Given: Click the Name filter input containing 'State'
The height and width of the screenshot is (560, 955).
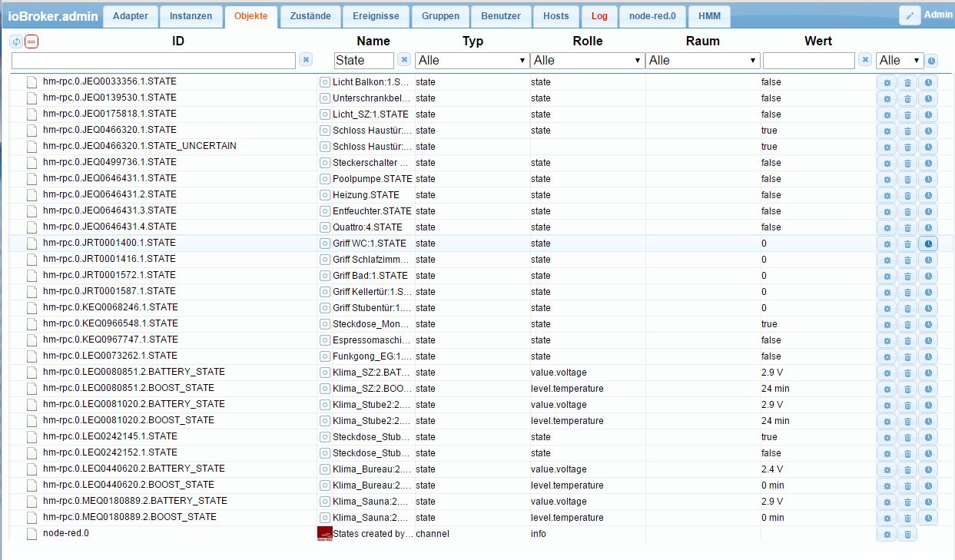Looking at the screenshot, I should (364, 60).
